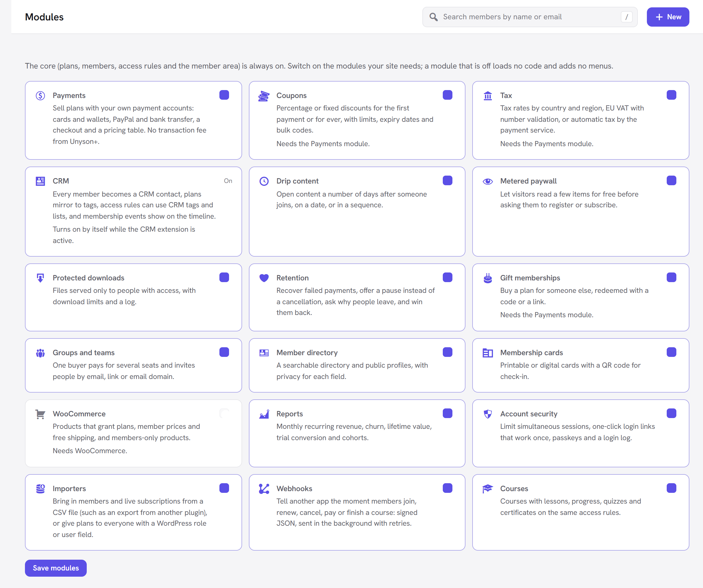Image resolution: width=703 pixels, height=588 pixels.
Task: Toggle the Membership cards checkbox
Action: click(x=671, y=352)
